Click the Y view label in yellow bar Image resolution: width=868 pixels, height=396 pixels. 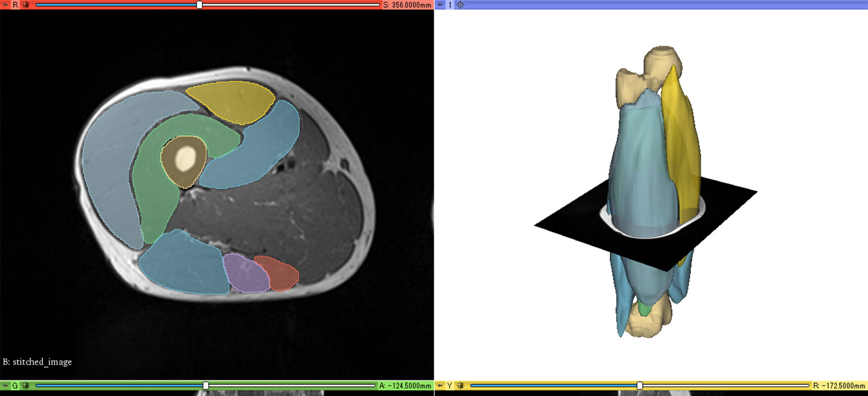click(450, 386)
